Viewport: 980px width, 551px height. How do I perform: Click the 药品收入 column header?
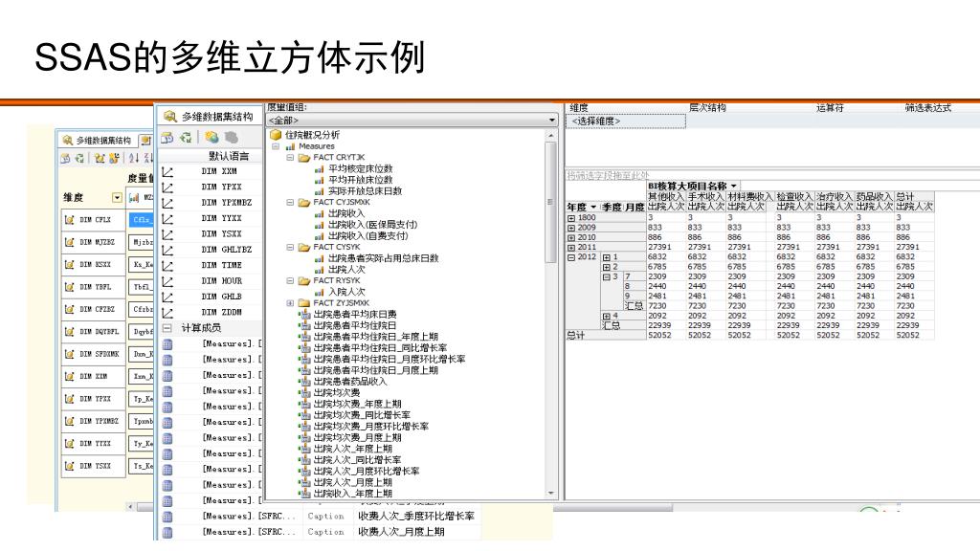click(x=873, y=197)
